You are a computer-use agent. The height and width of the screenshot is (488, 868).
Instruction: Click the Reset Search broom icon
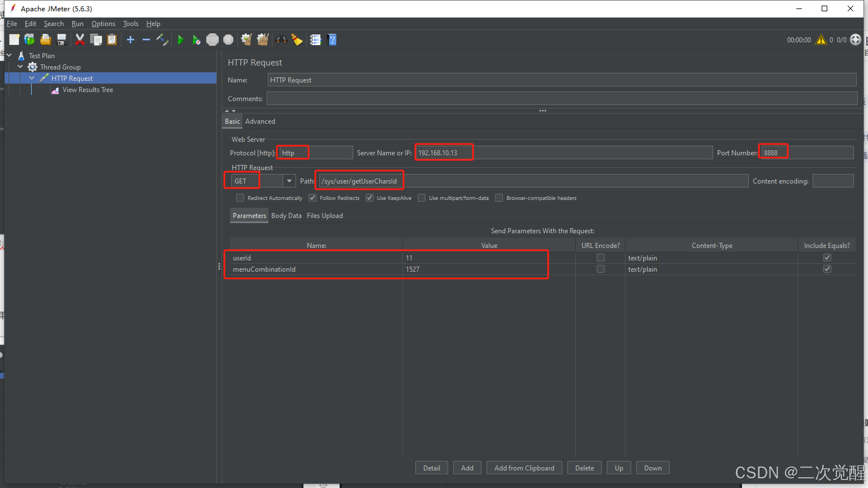point(297,40)
